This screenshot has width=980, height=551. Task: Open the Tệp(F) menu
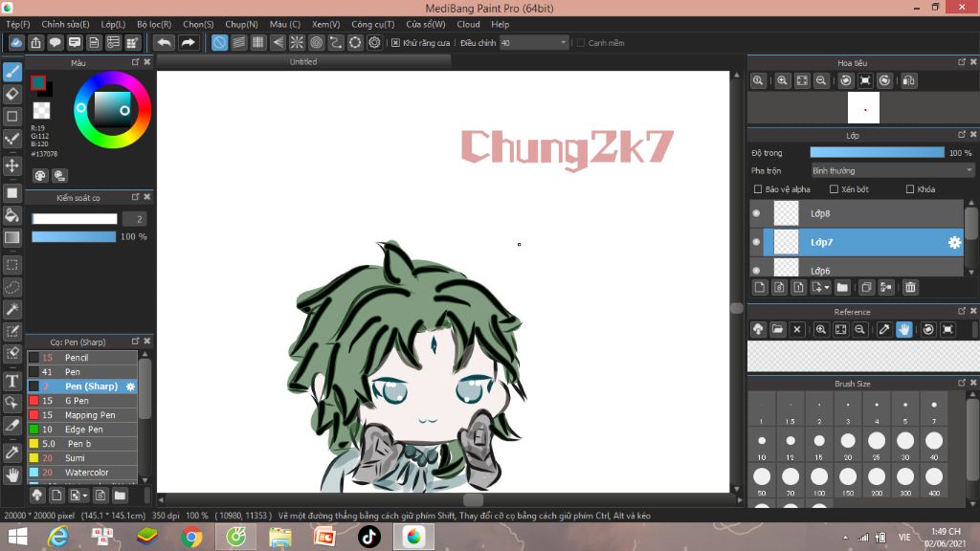pyautogui.click(x=18, y=24)
